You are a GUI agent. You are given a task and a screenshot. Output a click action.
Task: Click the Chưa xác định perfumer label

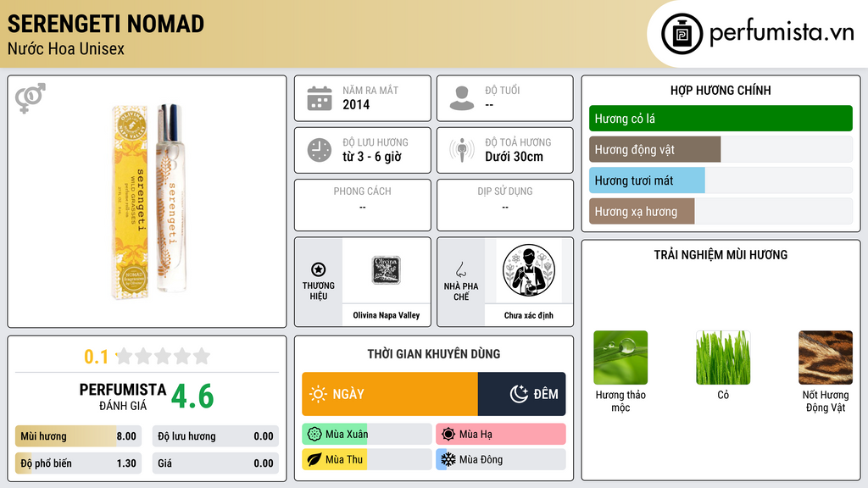(x=529, y=315)
